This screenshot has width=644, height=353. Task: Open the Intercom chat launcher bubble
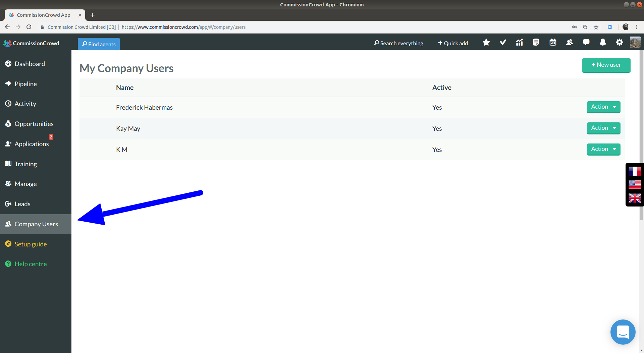[623, 332]
